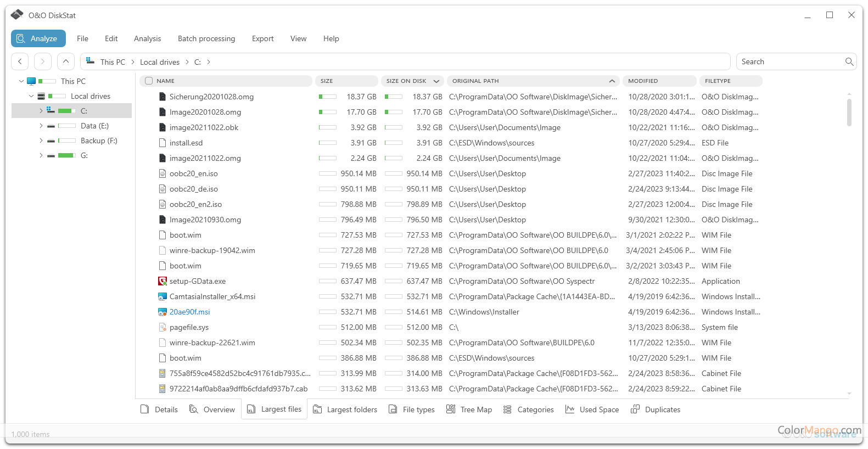Screen dimensions: 868x449
Task: Open the Export menu
Action: click(x=262, y=38)
